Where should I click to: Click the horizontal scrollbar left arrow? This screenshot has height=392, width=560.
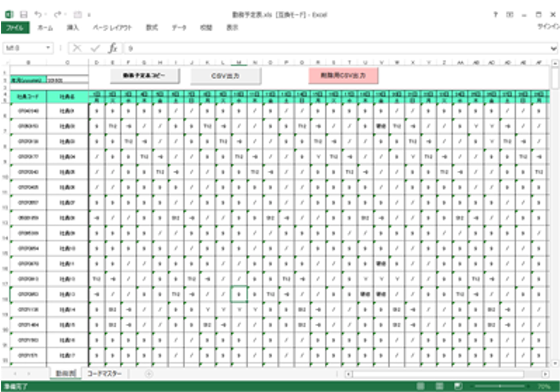click(x=348, y=374)
